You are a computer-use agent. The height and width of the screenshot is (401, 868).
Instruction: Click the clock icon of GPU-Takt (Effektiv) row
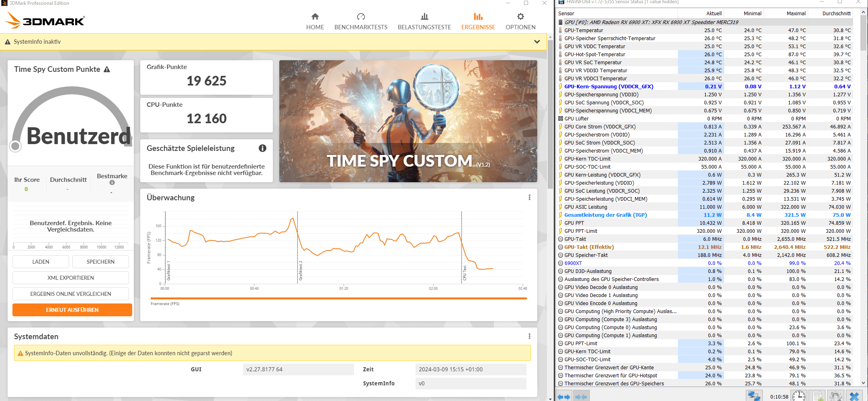pyautogui.click(x=560, y=247)
